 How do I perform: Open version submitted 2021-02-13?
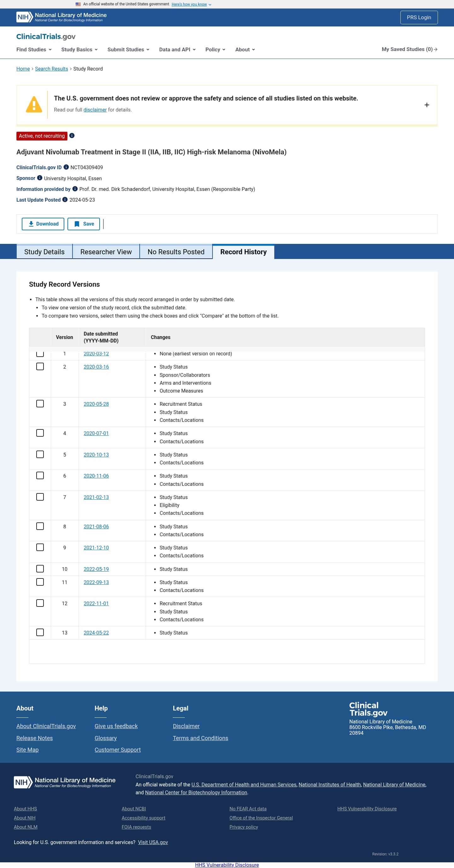click(x=96, y=497)
